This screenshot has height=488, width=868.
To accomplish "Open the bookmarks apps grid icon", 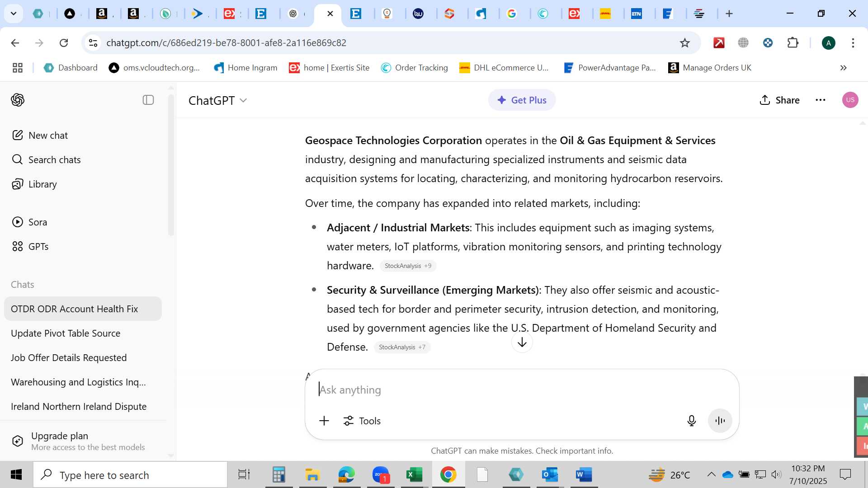I will (18, 68).
